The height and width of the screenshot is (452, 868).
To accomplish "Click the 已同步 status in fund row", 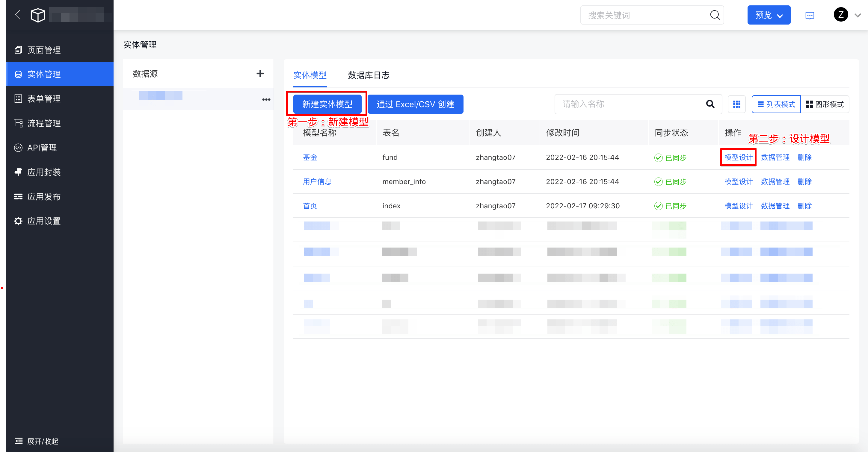I will (670, 157).
